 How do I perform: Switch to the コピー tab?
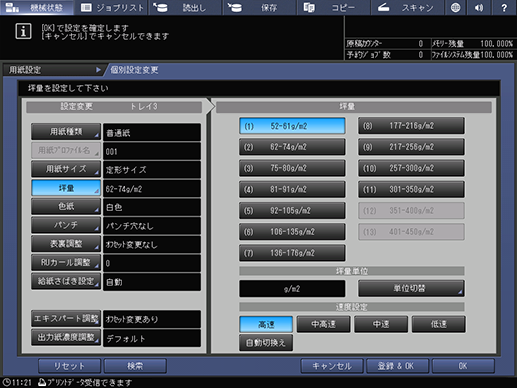[x=333, y=7]
